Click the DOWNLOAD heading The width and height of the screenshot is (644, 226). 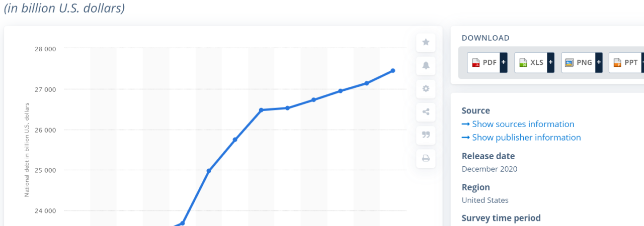click(486, 38)
